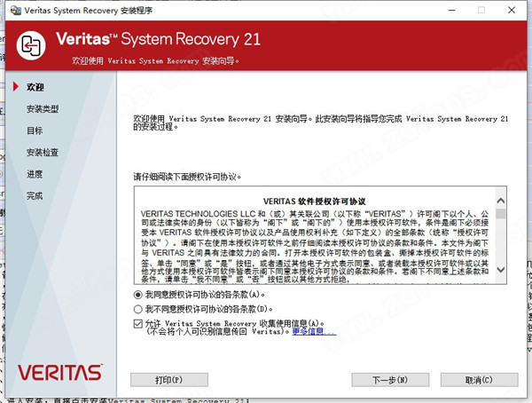
Task: Select the 安装类型 step in sidebar
Action: pyautogui.click(x=43, y=109)
